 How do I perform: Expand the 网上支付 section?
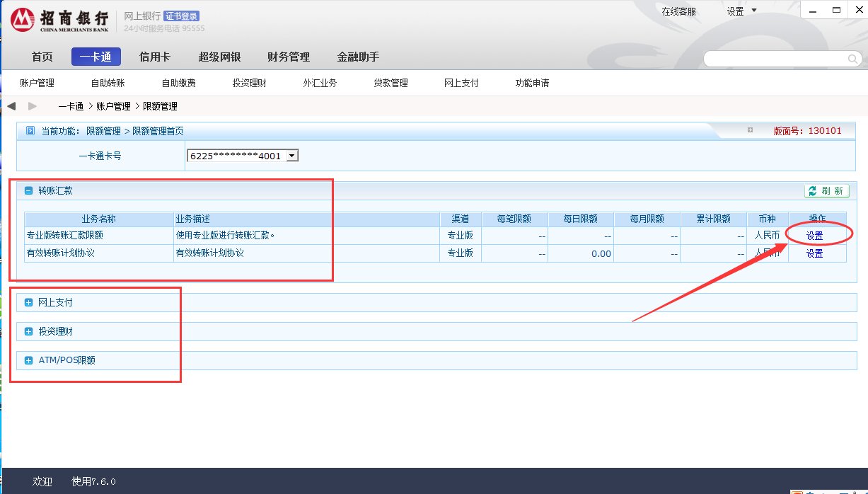point(29,303)
